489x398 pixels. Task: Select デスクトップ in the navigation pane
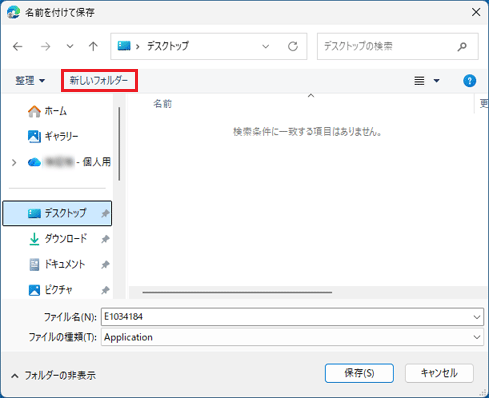pos(57,213)
